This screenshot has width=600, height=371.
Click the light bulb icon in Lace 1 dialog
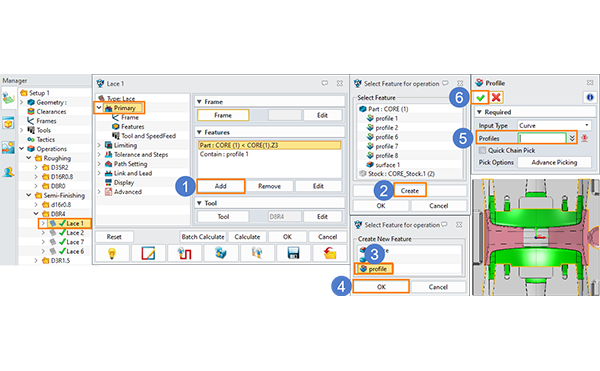(112, 253)
